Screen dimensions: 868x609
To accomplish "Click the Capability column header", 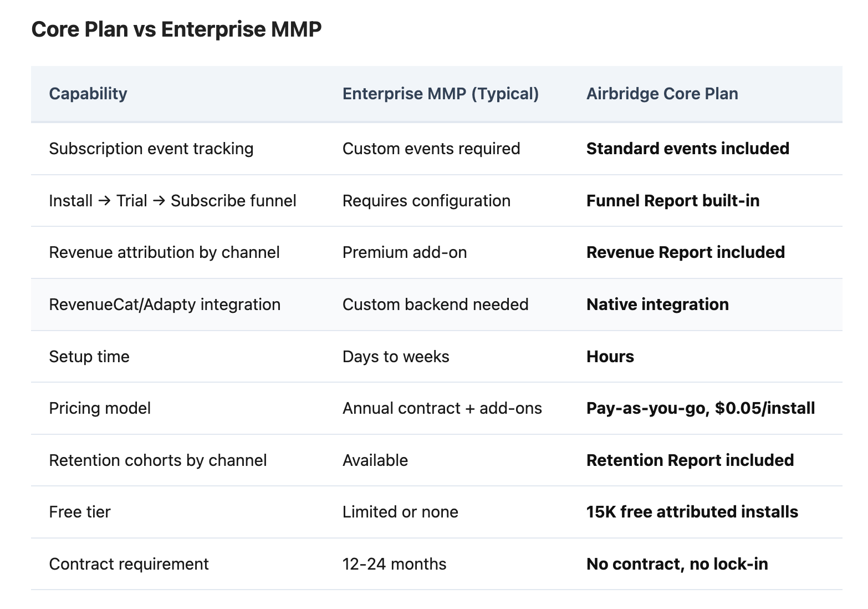I will [x=88, y=94].
